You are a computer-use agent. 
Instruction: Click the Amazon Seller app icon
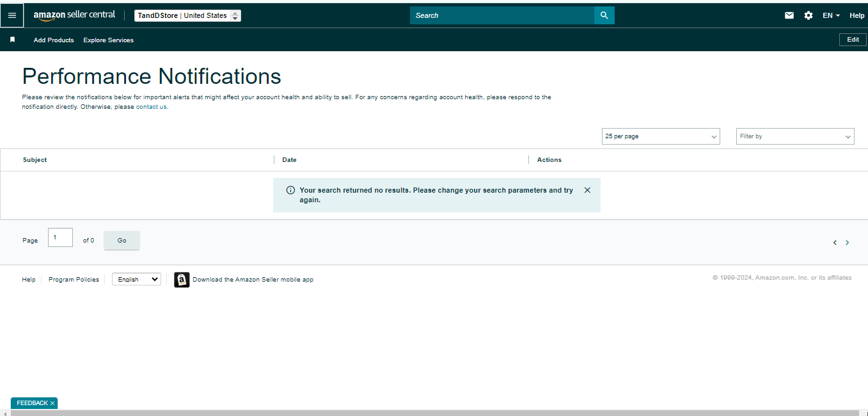pyautogui.click(x=182, y=280)
